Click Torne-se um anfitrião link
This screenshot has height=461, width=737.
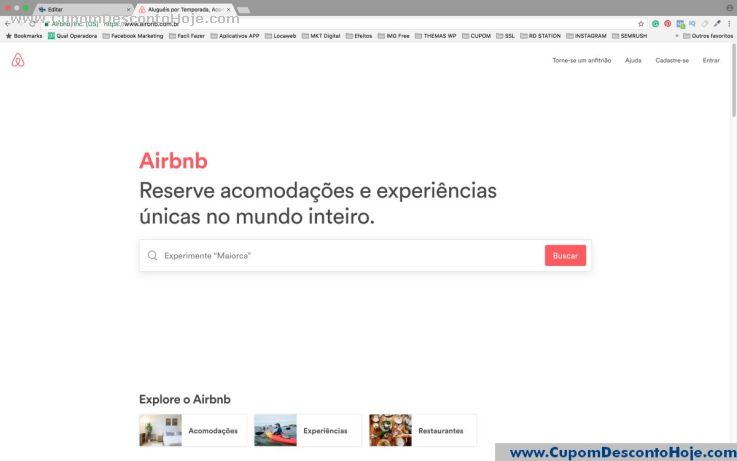pos(582,60)
